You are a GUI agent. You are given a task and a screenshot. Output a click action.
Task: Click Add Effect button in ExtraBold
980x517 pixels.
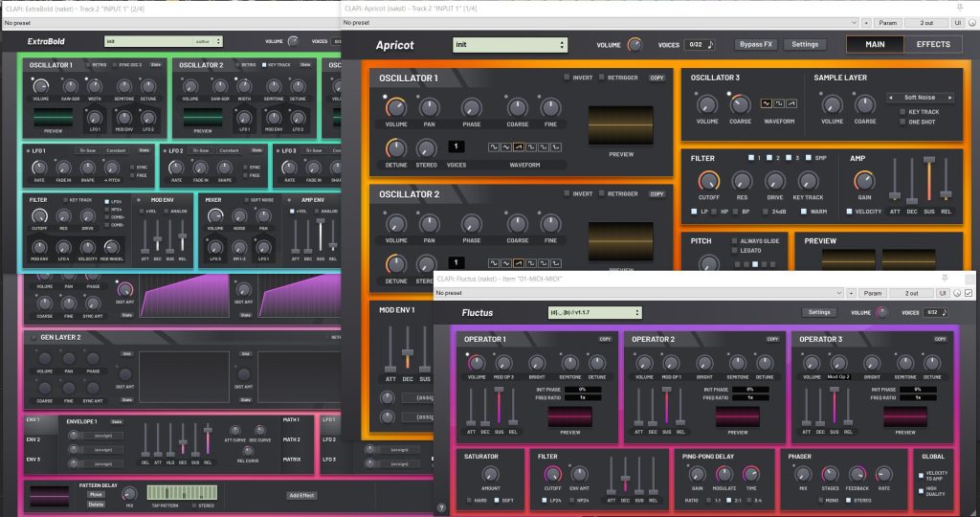[301, 495]
